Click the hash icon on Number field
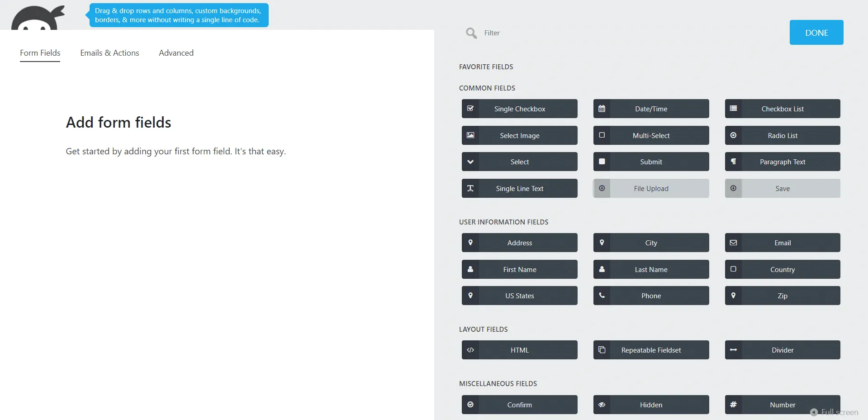The width and height of the screenshot is (868, 420). (x=733, y=405)
